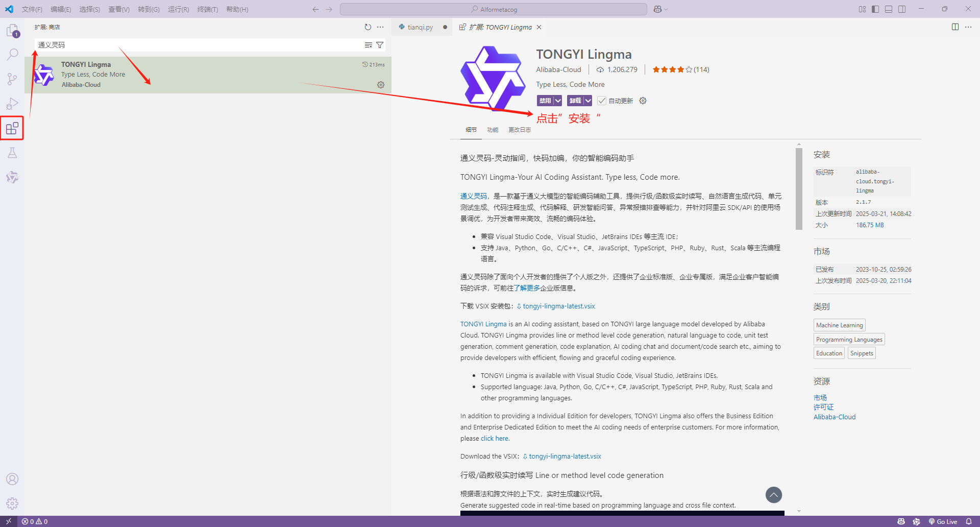Screen dimensions: 980x527
Task: Open the Search view in activity bar
Action: click(12, 54)
